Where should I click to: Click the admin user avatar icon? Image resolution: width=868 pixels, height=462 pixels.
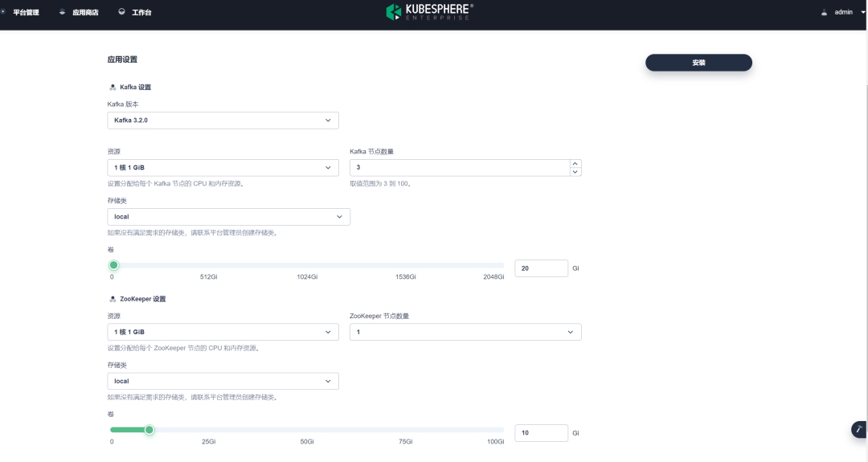tap(824, 12)
